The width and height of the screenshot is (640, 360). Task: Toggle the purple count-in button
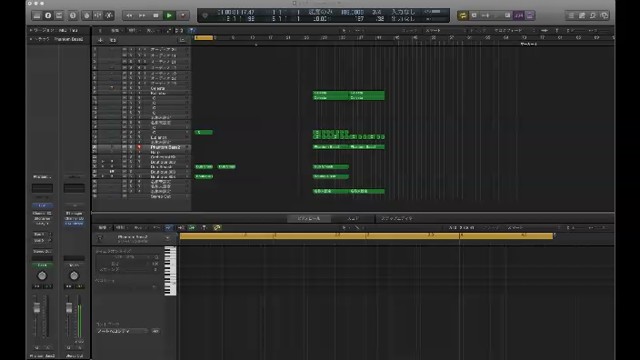pyautogui.click(x=519, y=16)
